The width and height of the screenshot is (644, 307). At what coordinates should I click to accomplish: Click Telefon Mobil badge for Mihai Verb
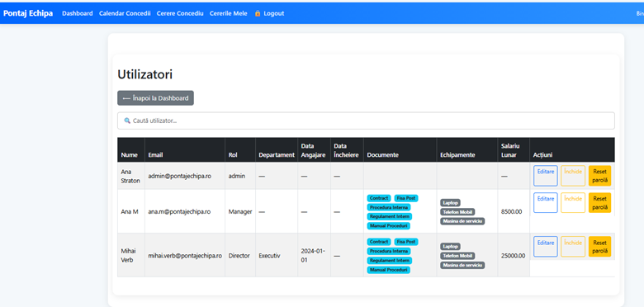click(457, 256)
